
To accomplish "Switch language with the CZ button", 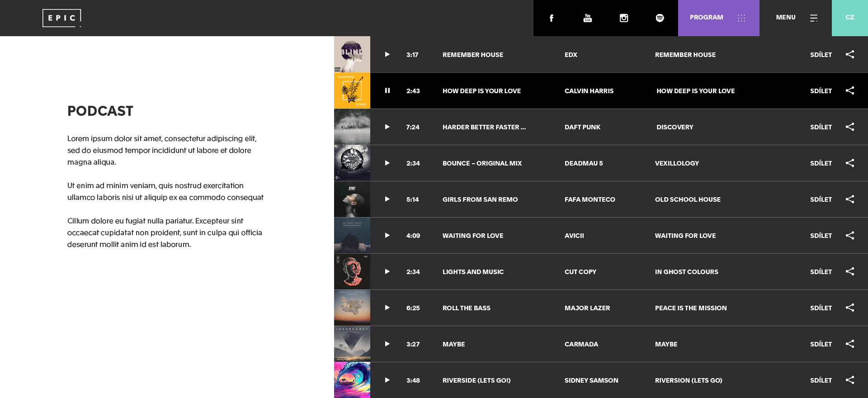I will point(849,18).
